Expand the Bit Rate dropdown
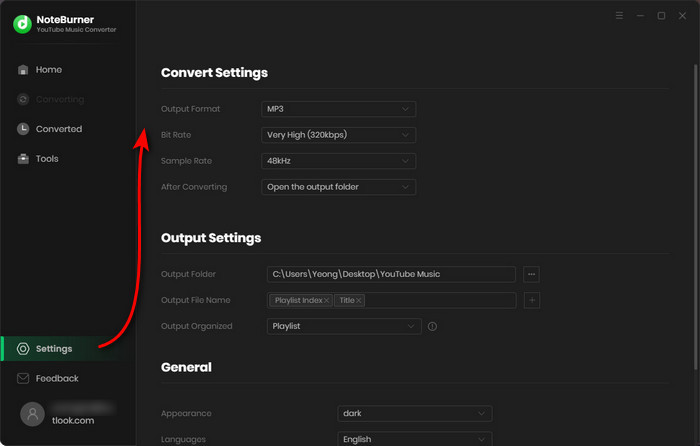700x446 pixels. pos(338,135)
